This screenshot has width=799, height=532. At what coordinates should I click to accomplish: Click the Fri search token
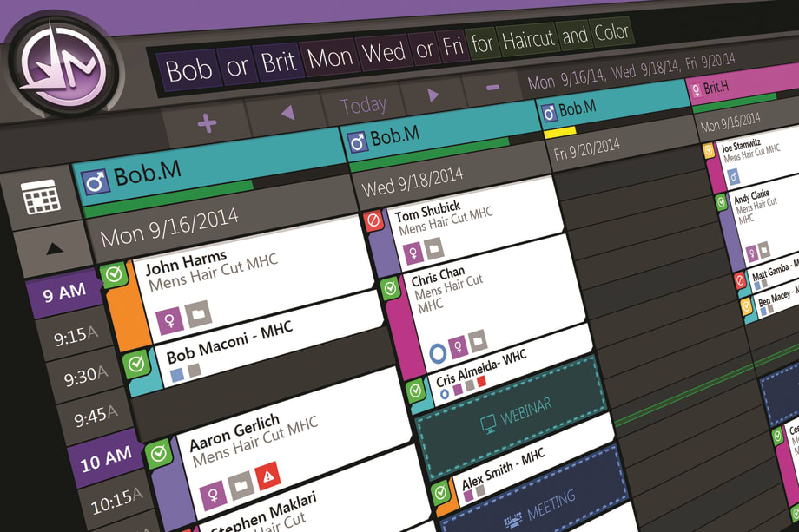(452, 46)
